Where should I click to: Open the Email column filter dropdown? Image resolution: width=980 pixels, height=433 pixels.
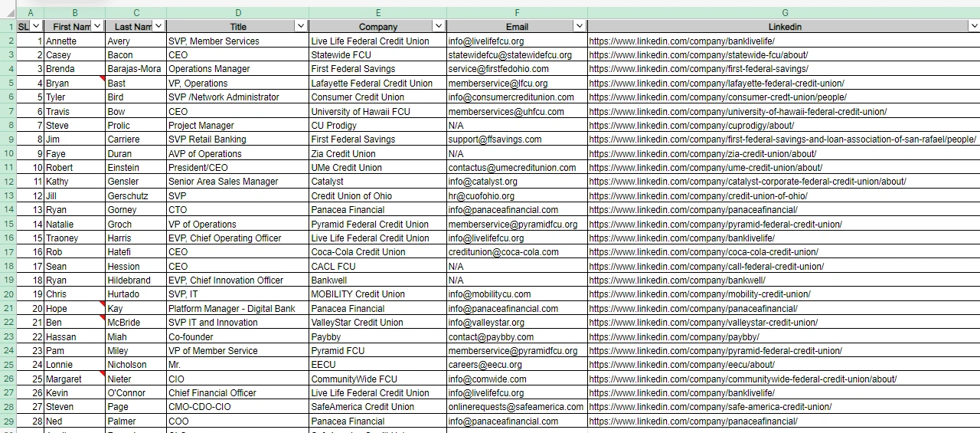tap(580, 26)
